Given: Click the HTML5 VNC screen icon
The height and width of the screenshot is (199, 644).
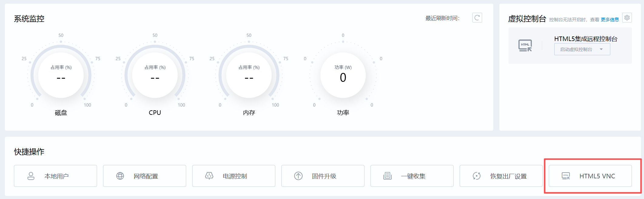Looking at the screenshot, I should pyautogui.click(x=566, y=176).
